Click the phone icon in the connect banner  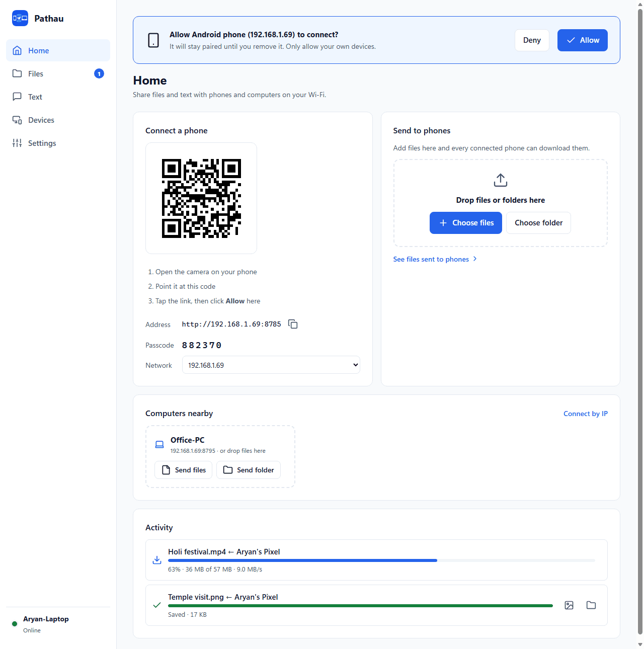coord(153,40)
